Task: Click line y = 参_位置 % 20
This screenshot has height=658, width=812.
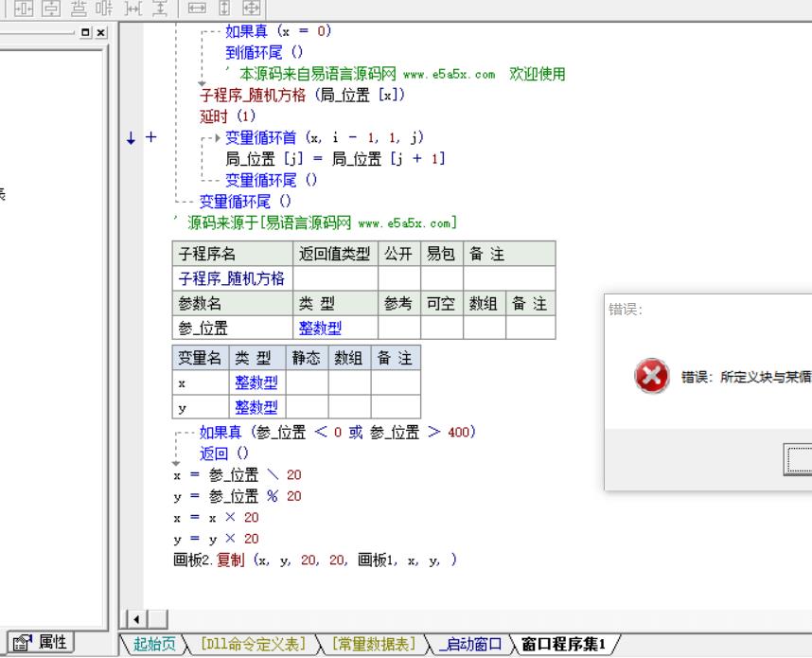Action: coord(238,496)
